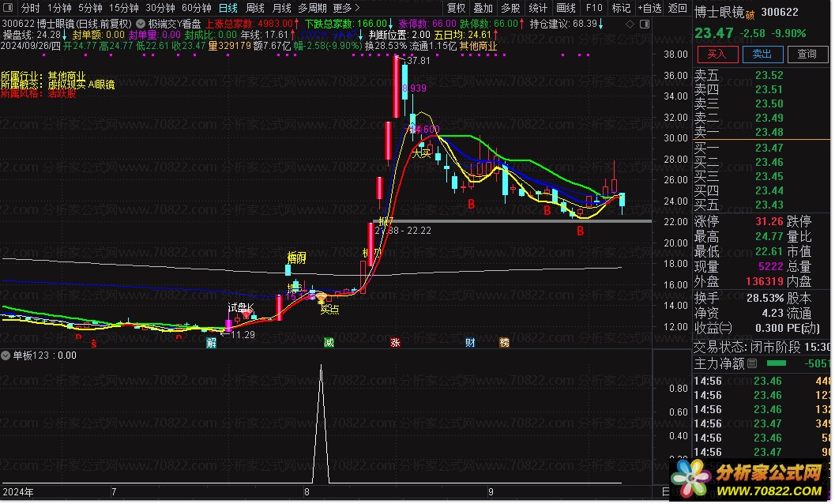Select the 15分钟 period tab
This screenshot has height=504, width=835.
click(x=123, y=8)
